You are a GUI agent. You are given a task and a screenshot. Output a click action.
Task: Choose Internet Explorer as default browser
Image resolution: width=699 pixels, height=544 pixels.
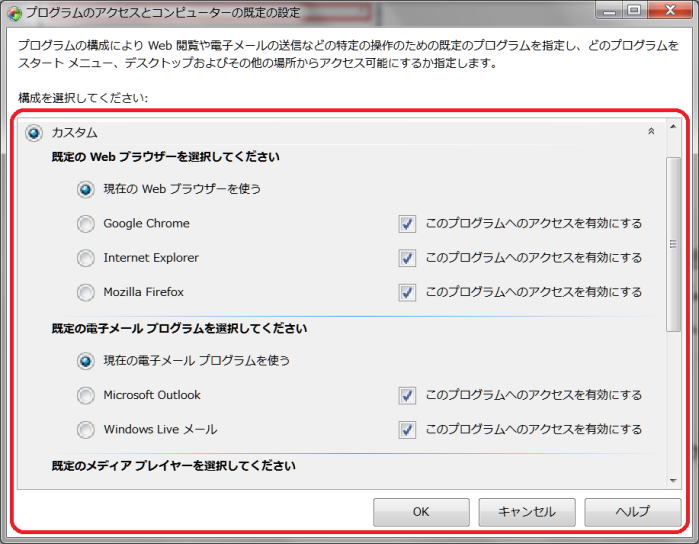pyautogui.click(x=86, y=258)
